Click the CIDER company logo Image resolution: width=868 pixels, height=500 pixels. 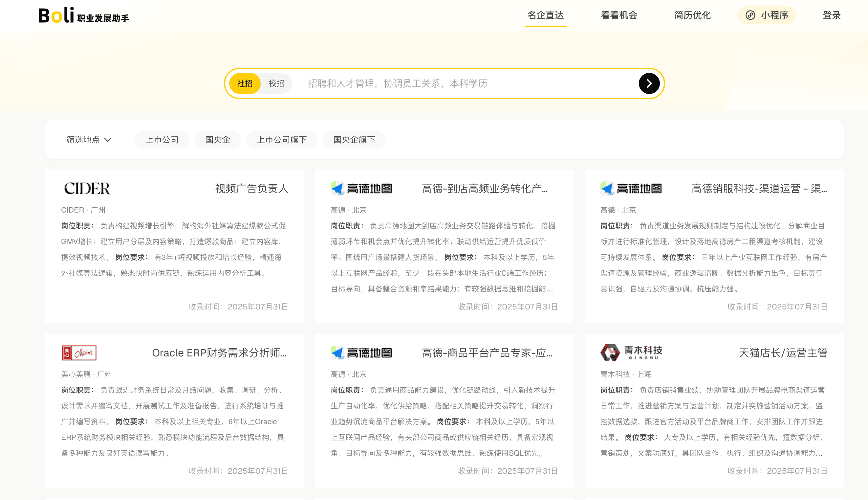tap(87, 189)
